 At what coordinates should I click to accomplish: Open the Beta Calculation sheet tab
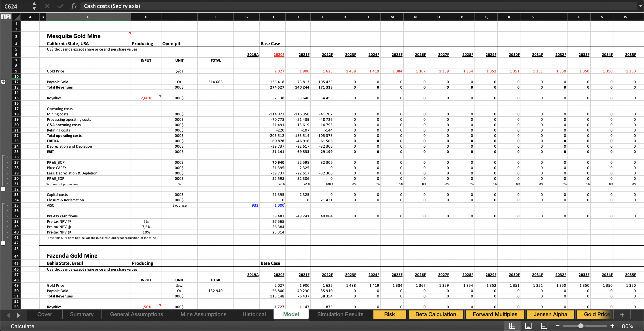[x=436, y=314]
